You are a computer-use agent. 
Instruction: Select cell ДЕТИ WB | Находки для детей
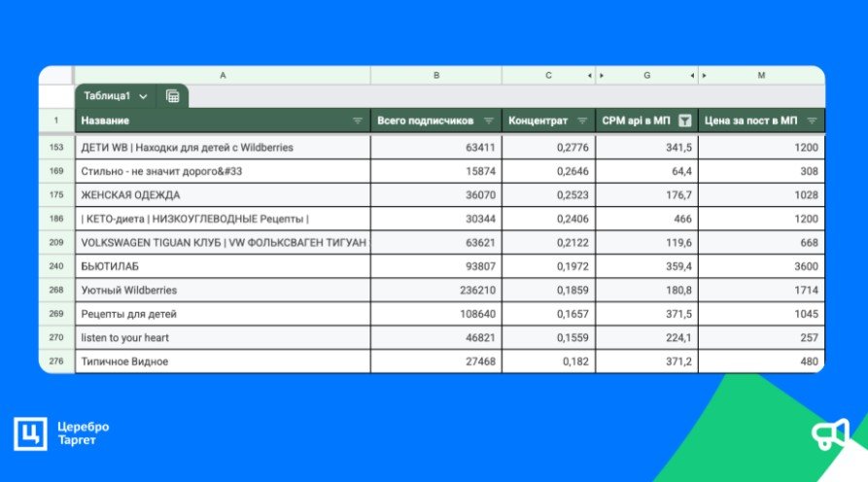tap(223, 147)
